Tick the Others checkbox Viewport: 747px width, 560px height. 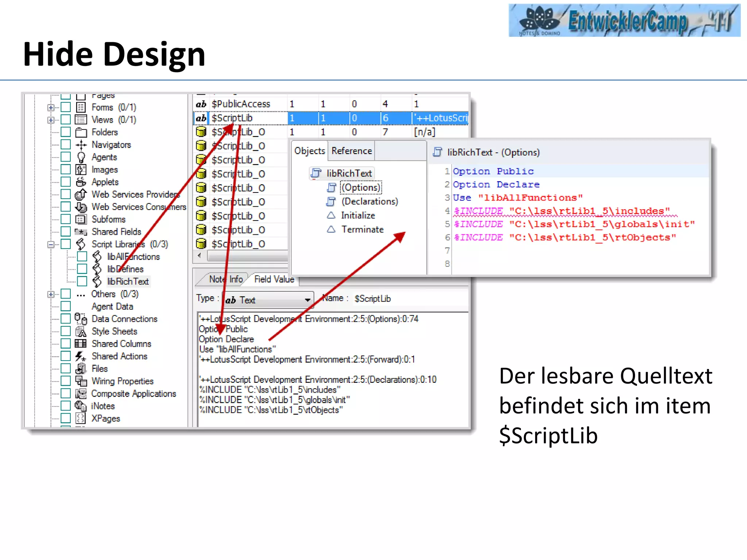pyautogui.click(x=66, y=294)
